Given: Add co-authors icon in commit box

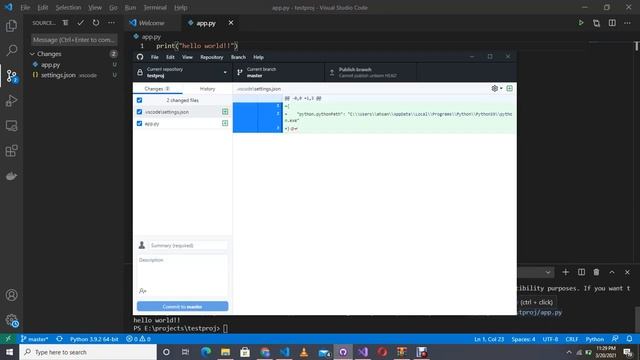Looking at the screenshot, I should tap(142, 291).
